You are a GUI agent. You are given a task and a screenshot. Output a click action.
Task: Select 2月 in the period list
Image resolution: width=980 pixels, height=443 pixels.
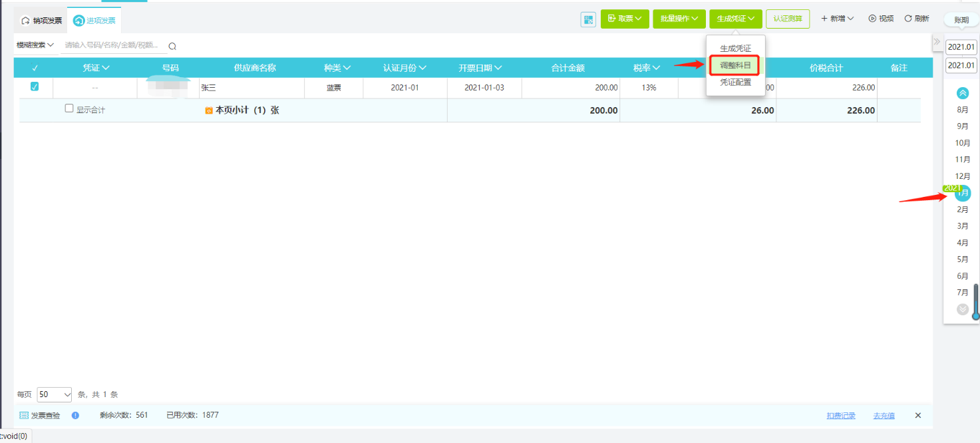(963, 210)
